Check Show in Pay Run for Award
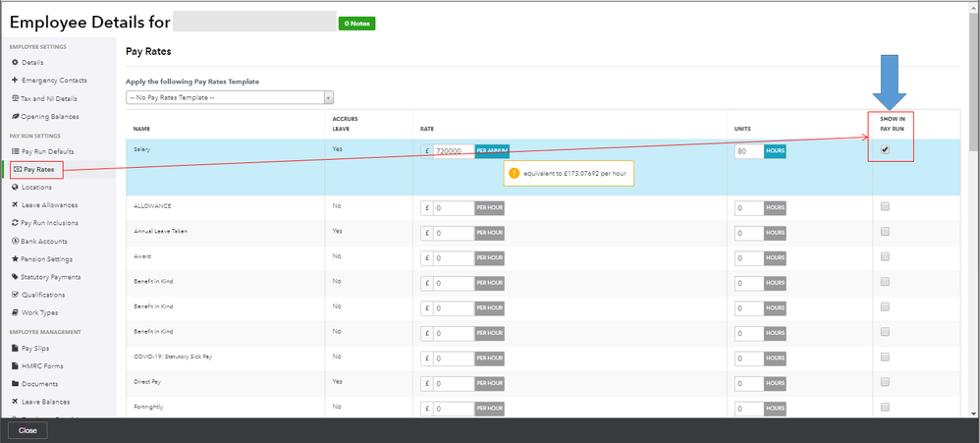 click(x=885, y=256)
